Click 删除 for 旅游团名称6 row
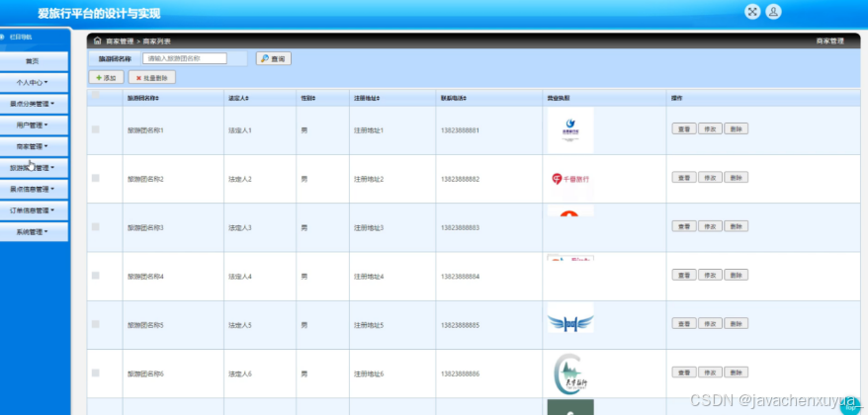 pos(736,372)
